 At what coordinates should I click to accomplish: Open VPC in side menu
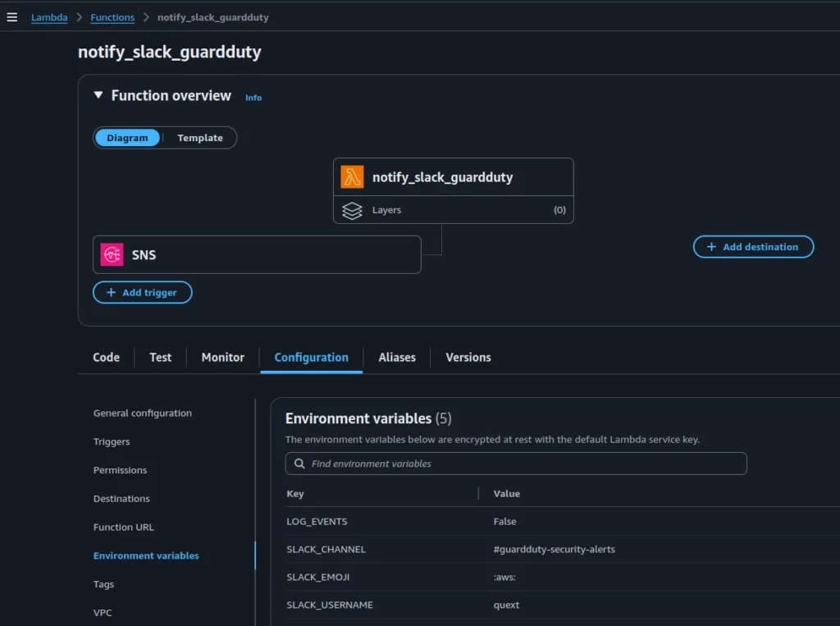point(103,613)
